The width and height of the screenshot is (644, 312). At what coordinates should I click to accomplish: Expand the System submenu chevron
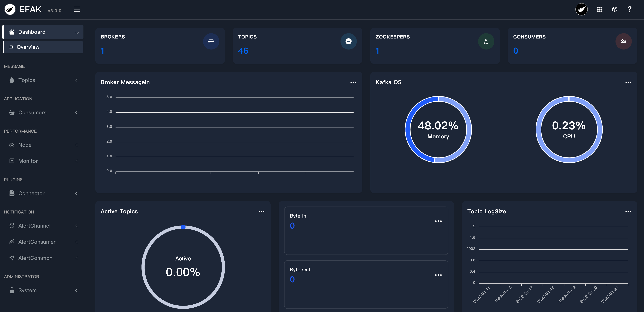pyautogui.click(x=77, y=290)
